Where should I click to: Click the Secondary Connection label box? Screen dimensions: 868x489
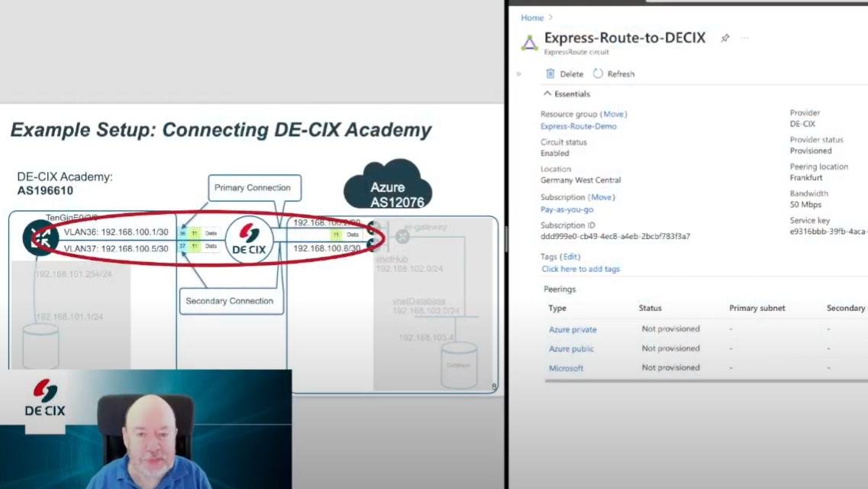[x=231, y=301]
